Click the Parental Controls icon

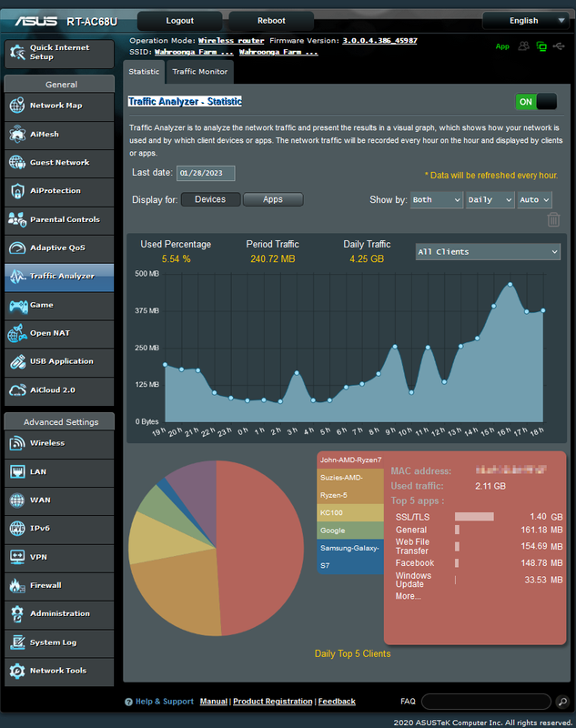click(x=17, y=219)
